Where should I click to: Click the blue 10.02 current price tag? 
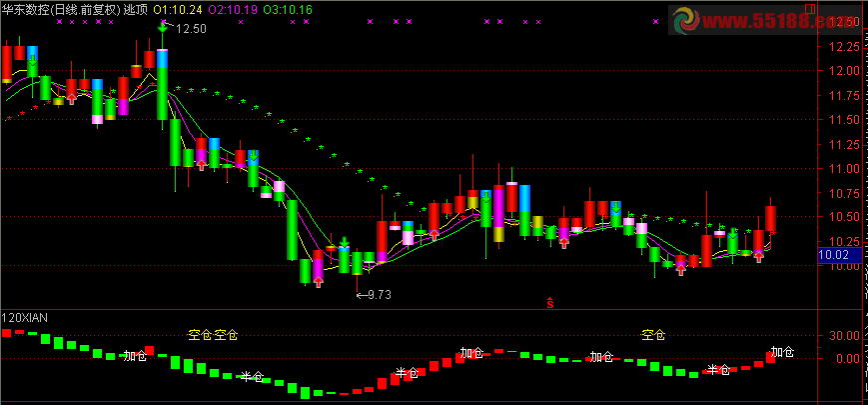tap(839, 255)
